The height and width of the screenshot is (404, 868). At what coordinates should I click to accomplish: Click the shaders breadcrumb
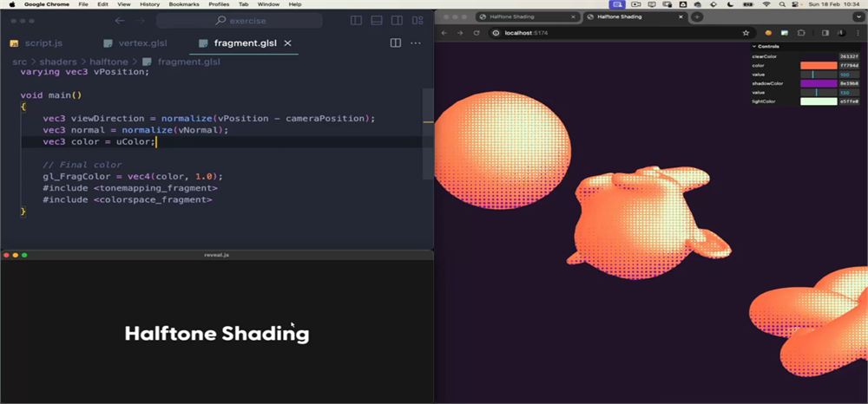click(x=58, y=62)
